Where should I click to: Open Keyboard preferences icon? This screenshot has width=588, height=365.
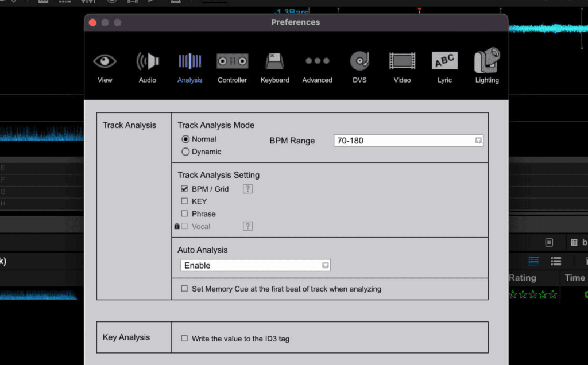click(x=274, y=61)
